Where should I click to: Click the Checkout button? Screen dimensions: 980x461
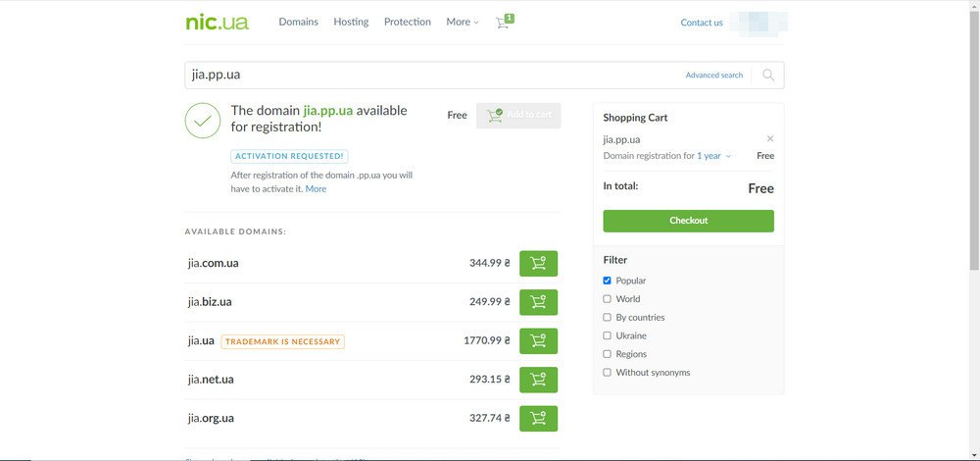pos(688,221)
